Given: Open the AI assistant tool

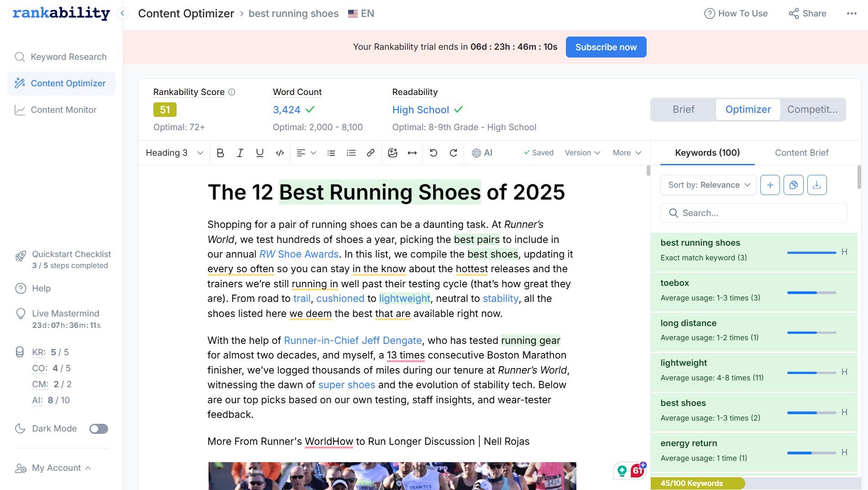Looking at the screenshot, I should point(482,153).
